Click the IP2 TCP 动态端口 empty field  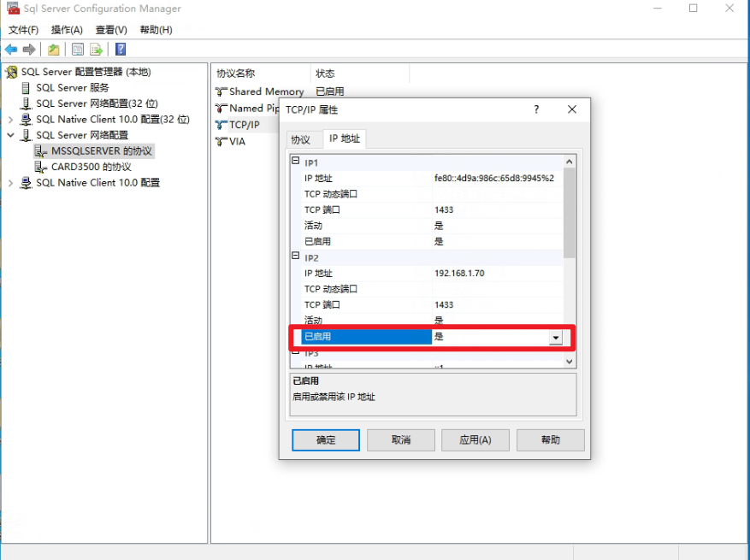(x=498, y=289)
